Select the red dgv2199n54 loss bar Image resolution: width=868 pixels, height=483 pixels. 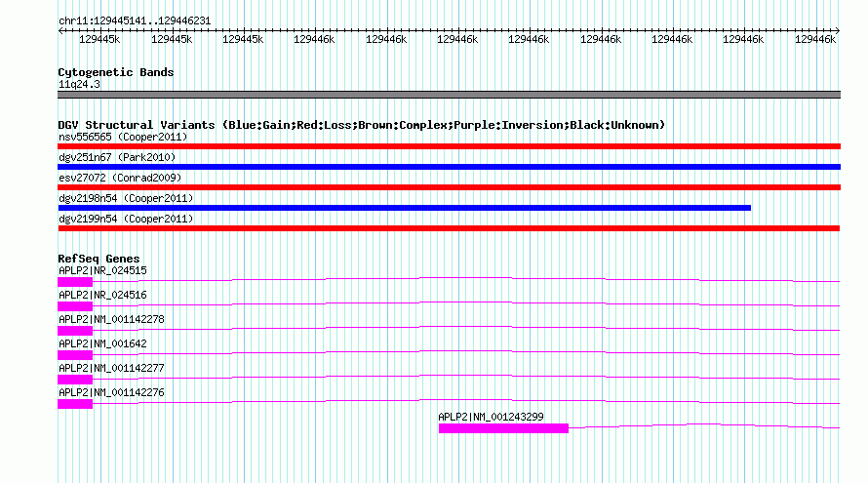[x=449, y=228]
